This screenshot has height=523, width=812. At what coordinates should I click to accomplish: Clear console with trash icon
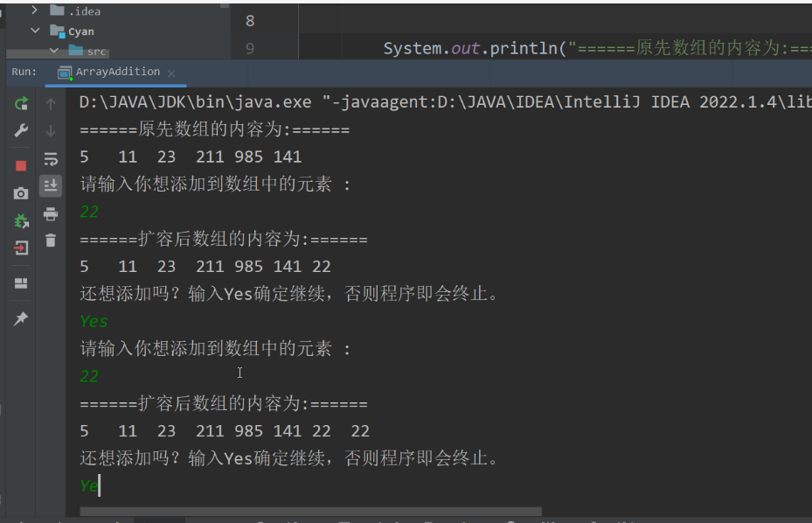(51, 241)
